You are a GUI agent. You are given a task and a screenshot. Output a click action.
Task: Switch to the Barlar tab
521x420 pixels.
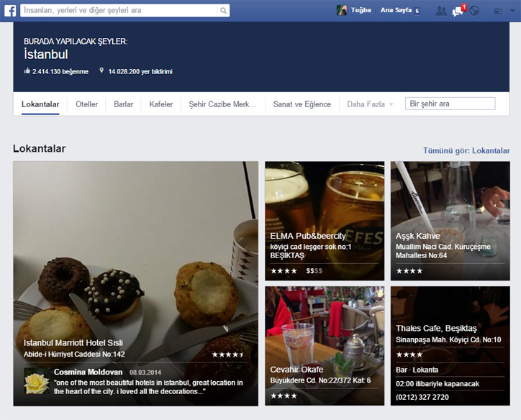pyautogui.click(x=123, y=104)
